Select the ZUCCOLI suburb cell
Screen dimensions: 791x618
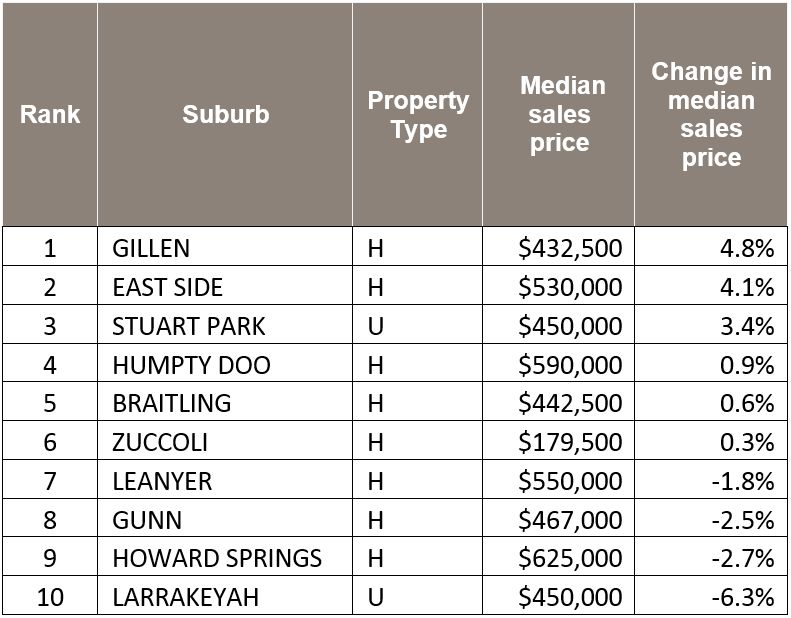click(161, 442)
